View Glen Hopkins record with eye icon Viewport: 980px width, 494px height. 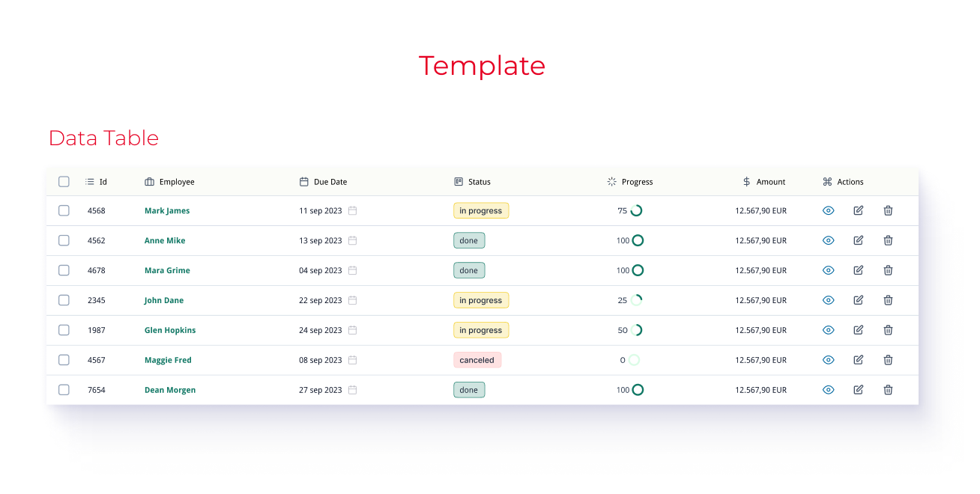[x=828, y=330]
